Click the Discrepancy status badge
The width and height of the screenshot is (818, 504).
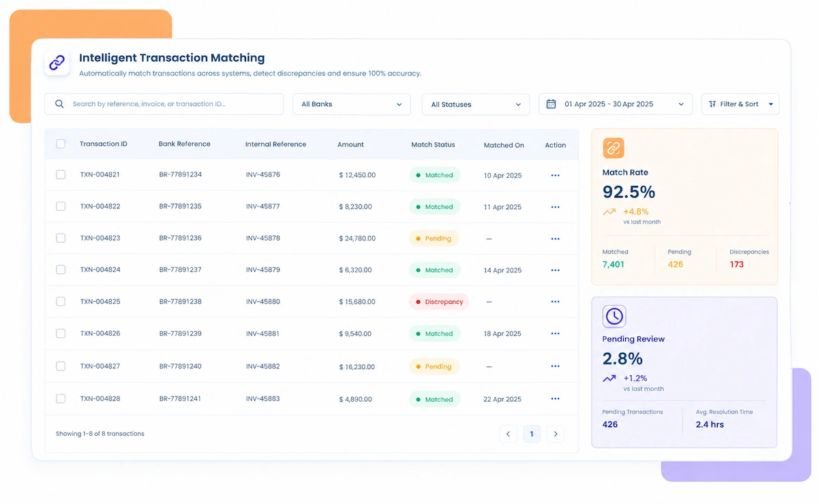coord(439,302)
